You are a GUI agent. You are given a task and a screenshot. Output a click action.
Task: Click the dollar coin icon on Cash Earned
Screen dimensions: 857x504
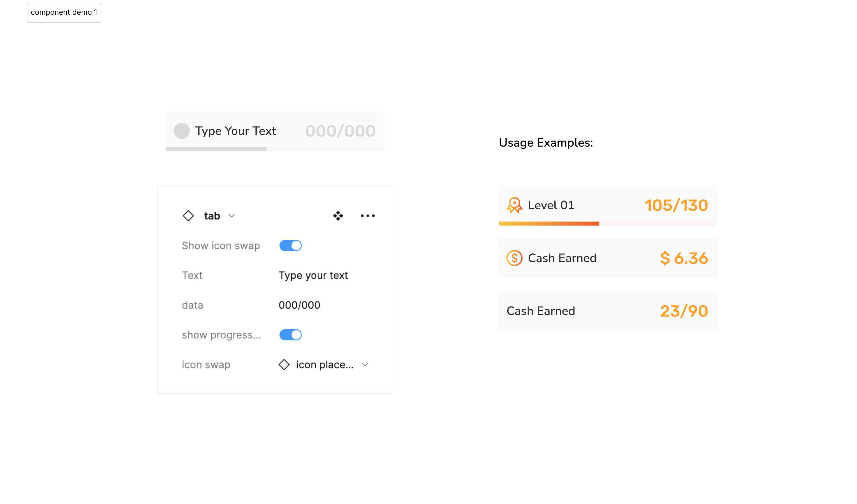[514, 258]
